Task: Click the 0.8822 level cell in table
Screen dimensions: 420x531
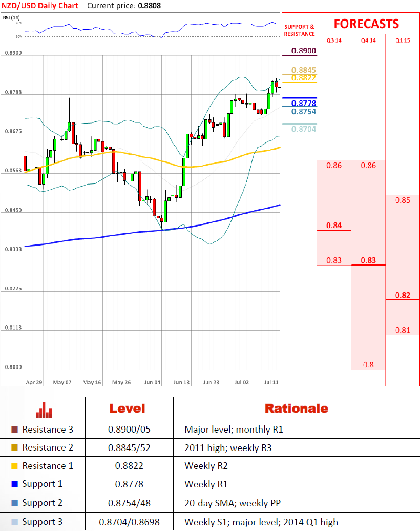Action: tap(129, 466)
